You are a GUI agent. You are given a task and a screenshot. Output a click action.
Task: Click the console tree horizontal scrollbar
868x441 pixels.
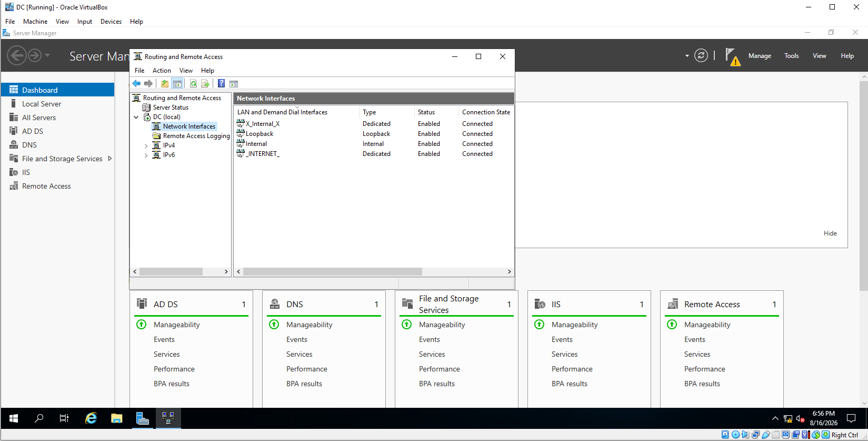(171, 271)
